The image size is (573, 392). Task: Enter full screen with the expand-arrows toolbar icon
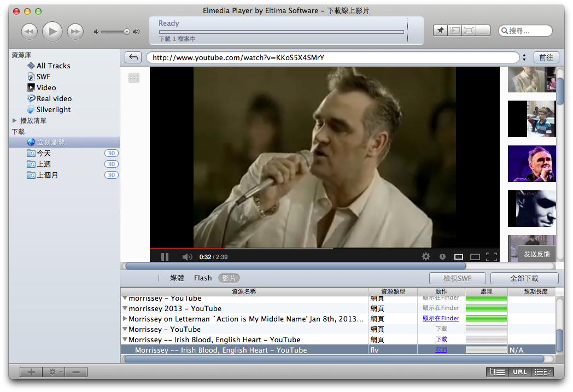(469, 30)
